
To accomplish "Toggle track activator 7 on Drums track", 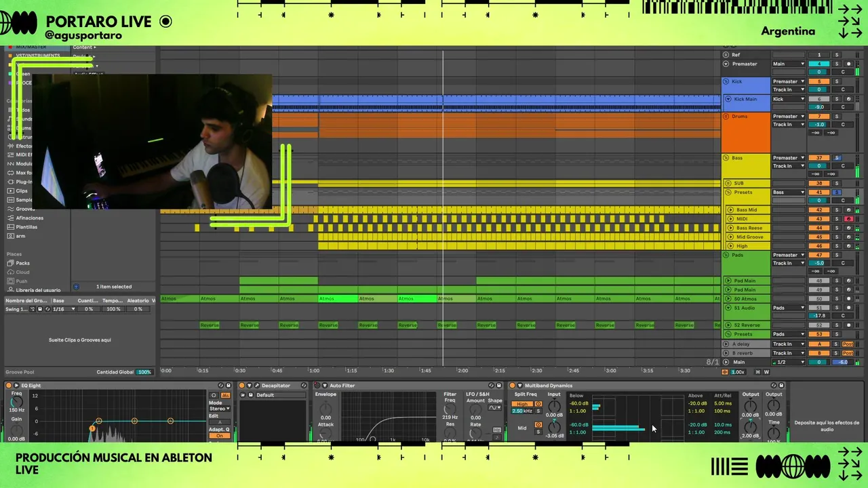I will (818, 117).
